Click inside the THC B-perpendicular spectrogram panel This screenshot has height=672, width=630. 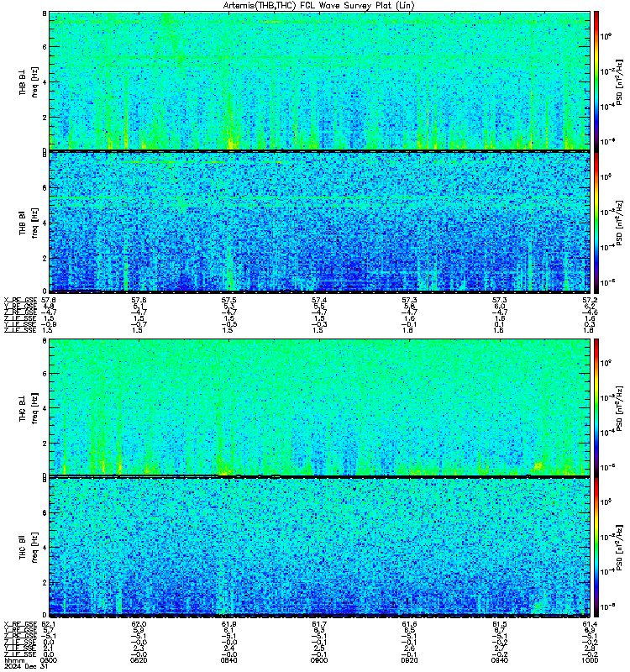[x=320, y=407]
